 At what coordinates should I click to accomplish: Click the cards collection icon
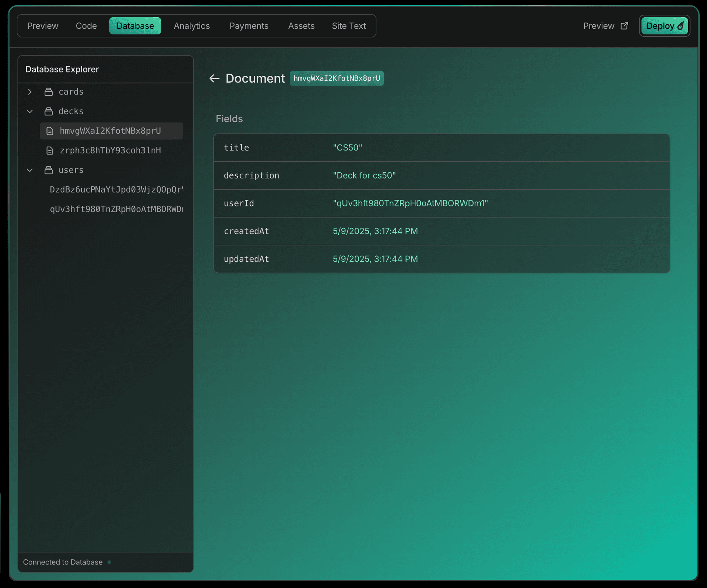pyautogui.click(x=49, y=92)
